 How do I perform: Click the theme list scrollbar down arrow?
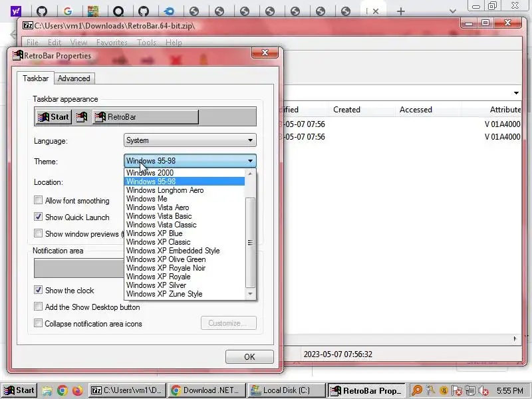pos(250,294)
